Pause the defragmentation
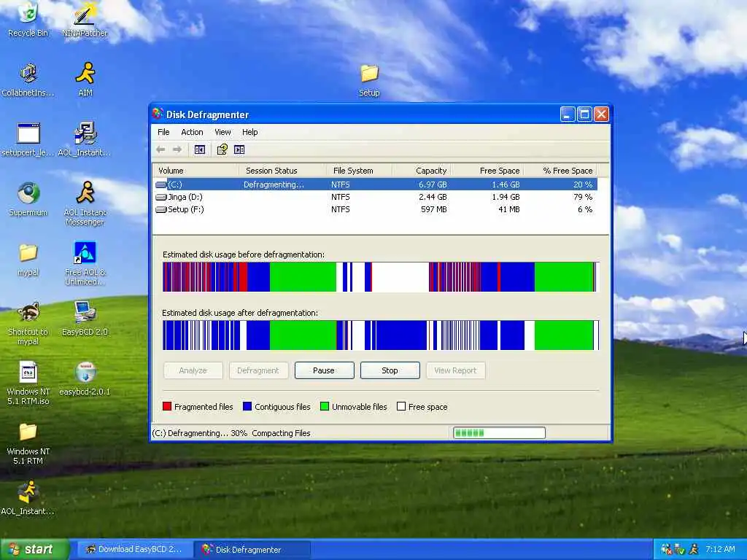747x560 pixels. 324,370
